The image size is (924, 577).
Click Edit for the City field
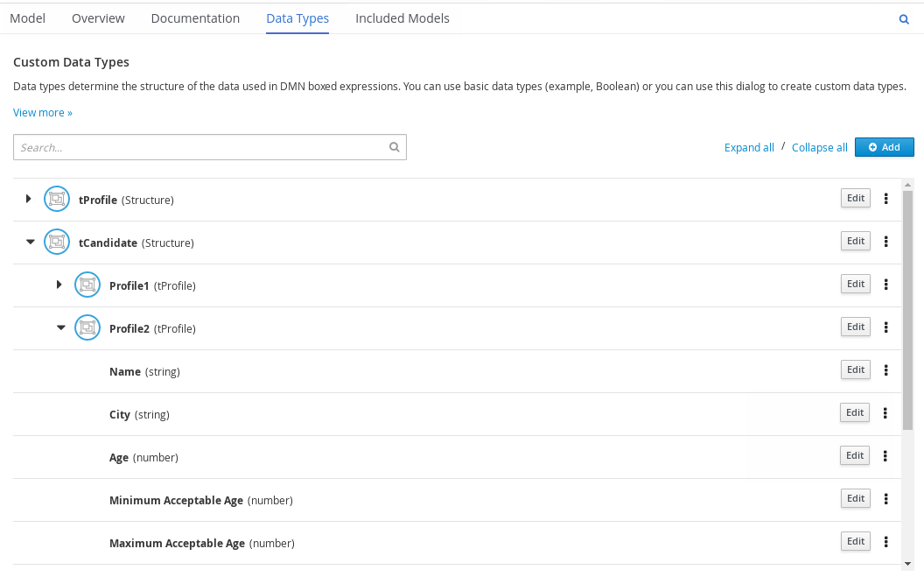(855, 412)
